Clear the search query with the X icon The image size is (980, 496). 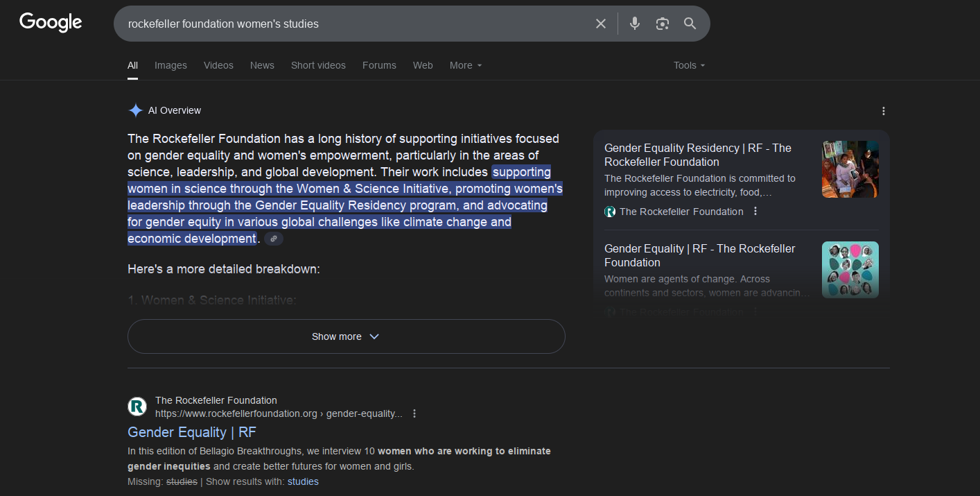[601, 24]
